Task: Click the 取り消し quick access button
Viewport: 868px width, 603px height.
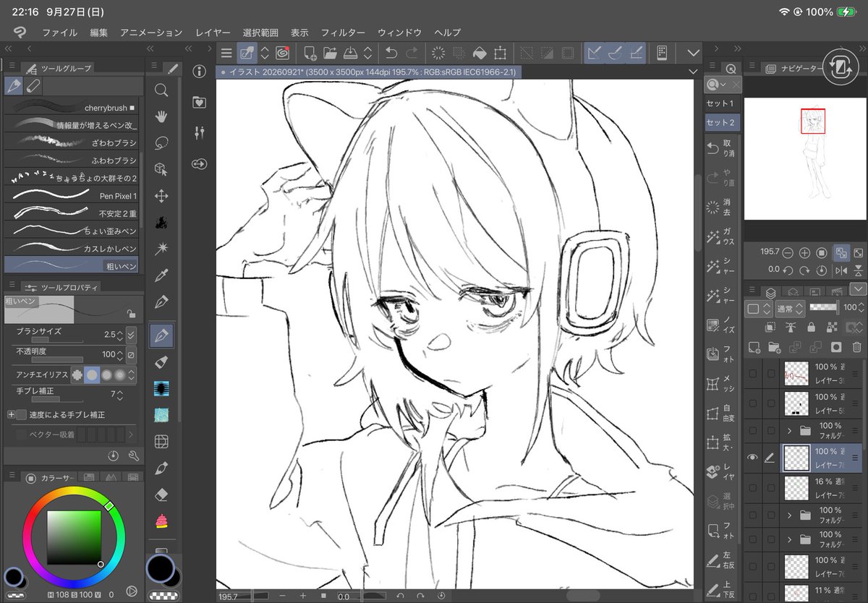Action: [x=720, y=148]
